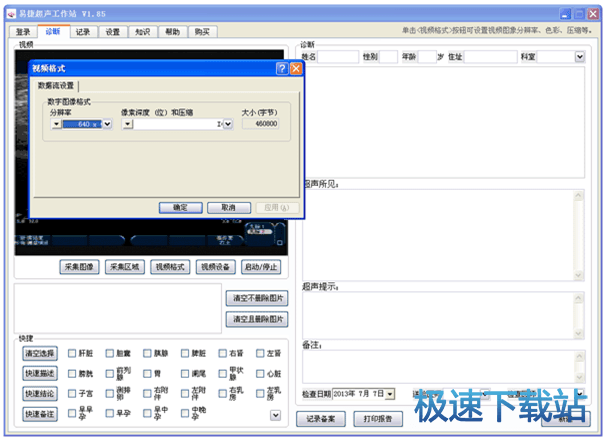Click the app icon in the main title bar
Image resolution: width=608 pixels, height=443 pixels.
pyautogui.click(x=11, y=14)
